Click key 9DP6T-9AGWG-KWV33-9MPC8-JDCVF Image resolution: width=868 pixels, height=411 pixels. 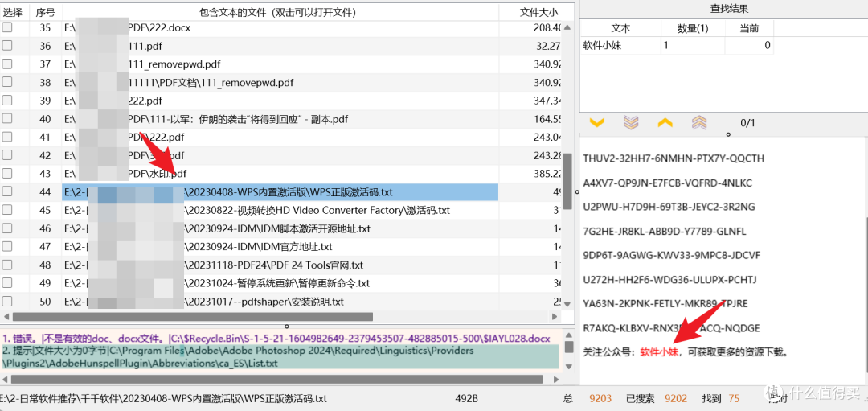671,255
